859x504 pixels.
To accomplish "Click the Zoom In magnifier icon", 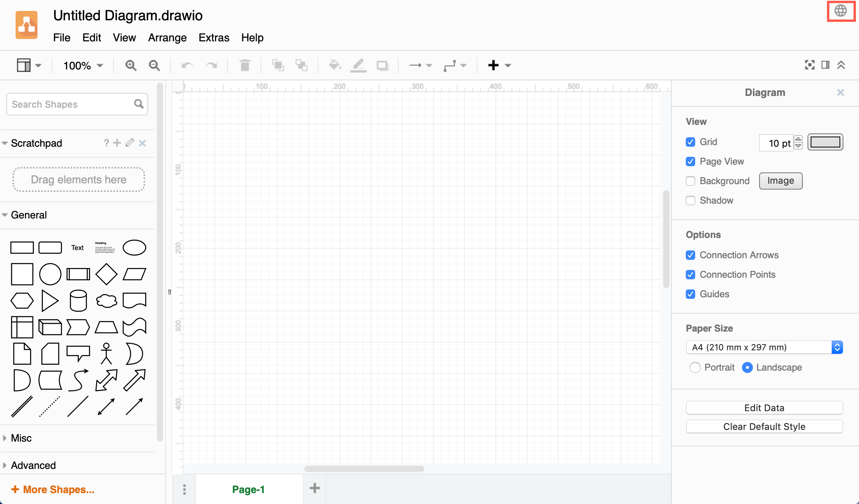I will [131, 65].
